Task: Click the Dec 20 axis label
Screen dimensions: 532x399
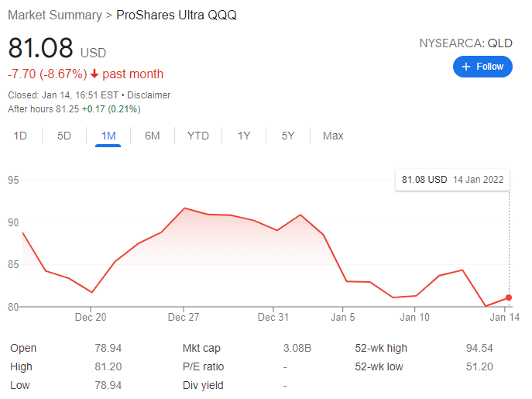Action: click(91, 317)
